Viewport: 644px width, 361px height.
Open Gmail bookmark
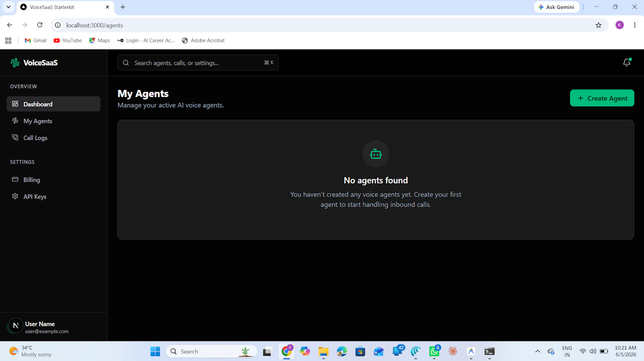(35, 40)
